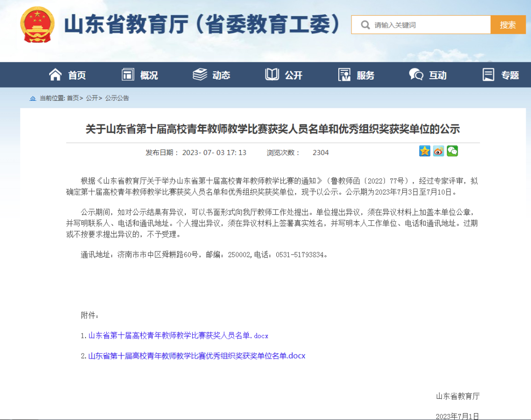The width and height of the screenshot is (531, 420).
Task: Share article via the Sina Weibo icon
Action: 438,151
